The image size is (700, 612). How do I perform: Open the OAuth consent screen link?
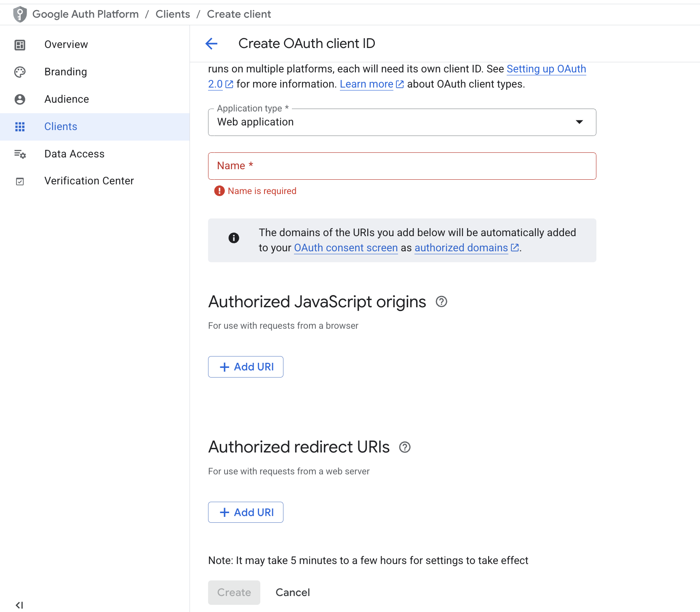click(346, 248)
